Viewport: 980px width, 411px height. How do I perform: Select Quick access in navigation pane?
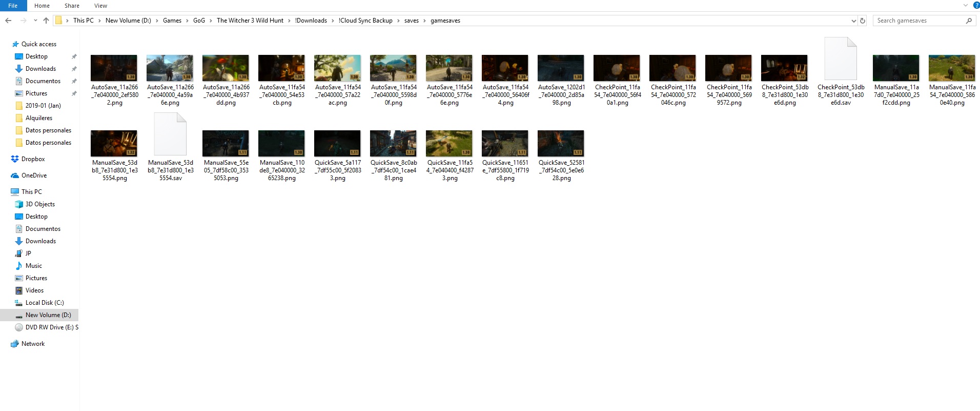pos(39,44)
